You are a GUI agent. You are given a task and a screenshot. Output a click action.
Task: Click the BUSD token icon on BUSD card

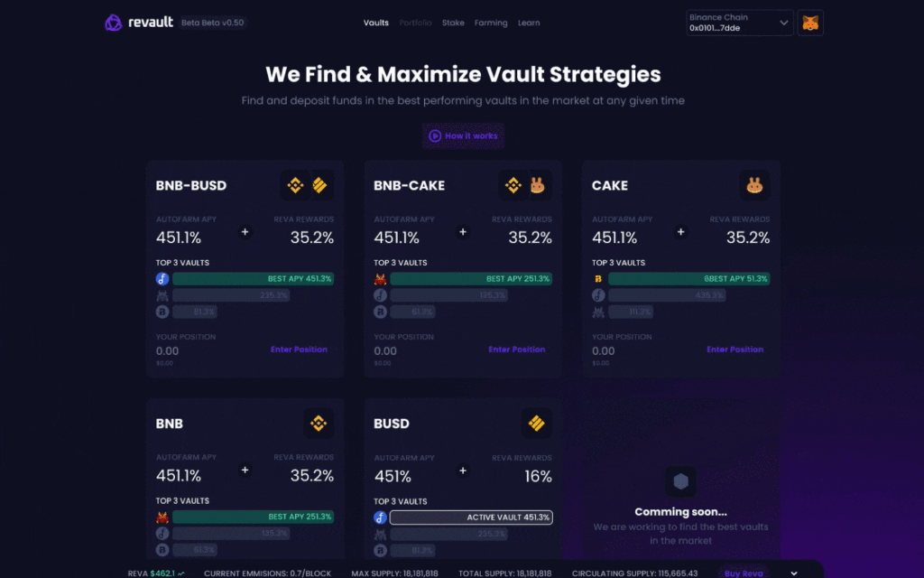(537, 423)
